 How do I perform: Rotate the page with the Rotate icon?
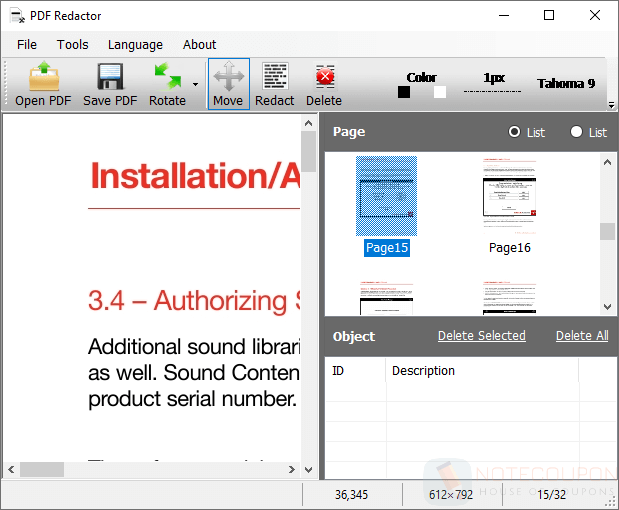167,84
